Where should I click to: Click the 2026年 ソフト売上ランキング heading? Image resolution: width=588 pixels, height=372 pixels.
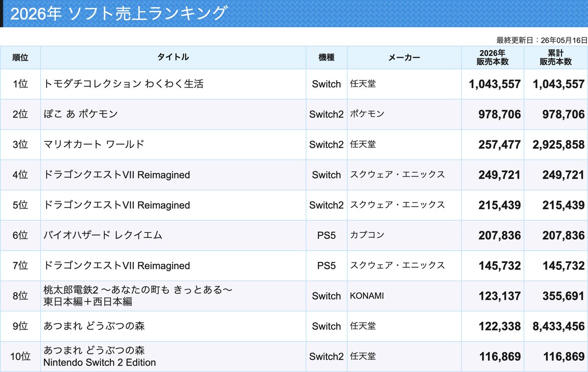click(x=119, y=14)
